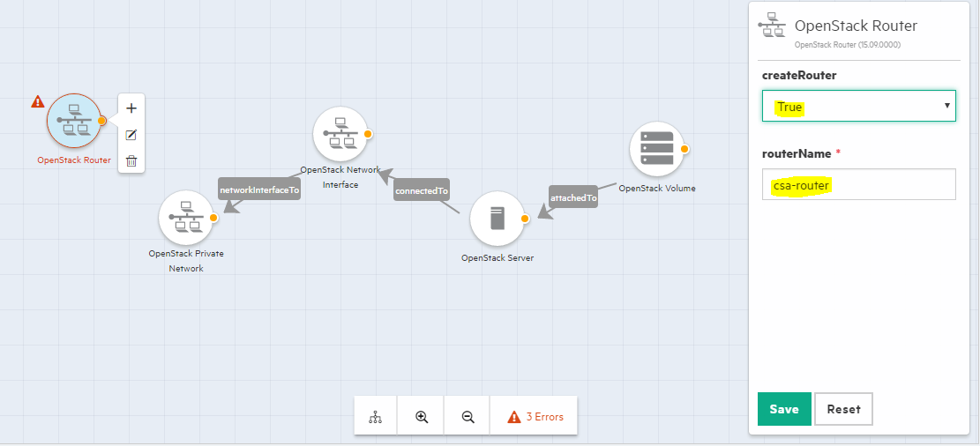
Task: Open the createRouter dropdown
Action: [859, 106]
